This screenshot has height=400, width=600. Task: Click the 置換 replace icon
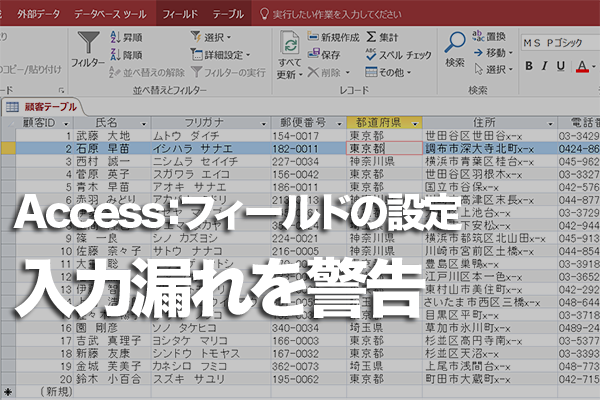tap(478, 36)
